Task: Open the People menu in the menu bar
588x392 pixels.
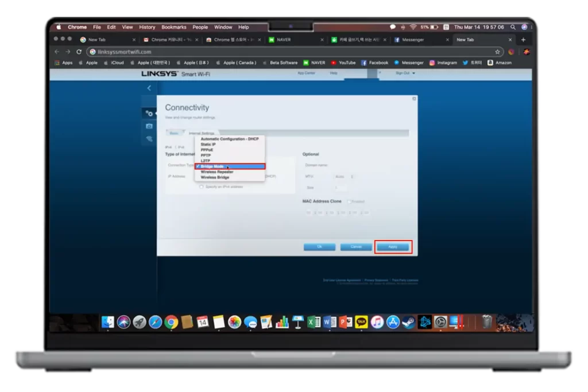Action: [200, 27]
